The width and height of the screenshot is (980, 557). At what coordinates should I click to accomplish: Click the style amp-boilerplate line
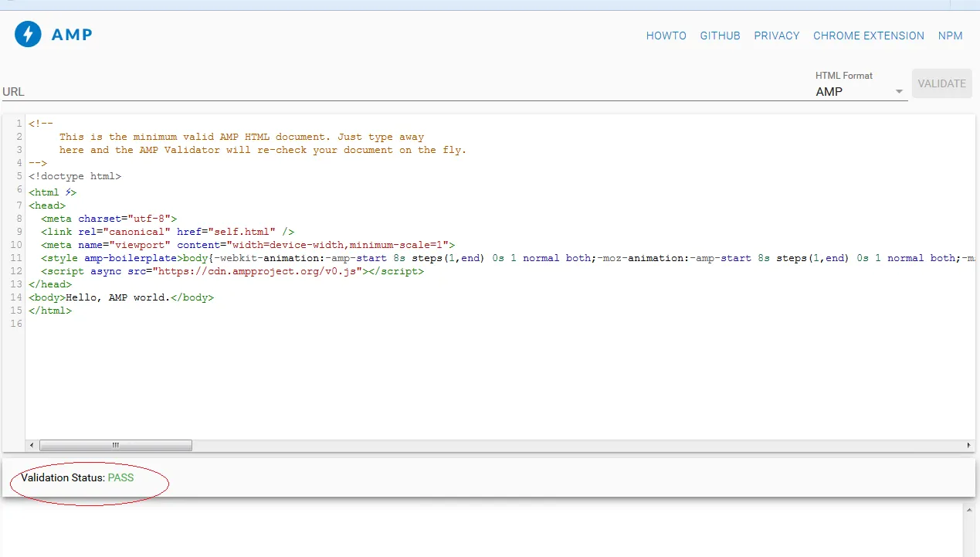click(x=507, y=258)
